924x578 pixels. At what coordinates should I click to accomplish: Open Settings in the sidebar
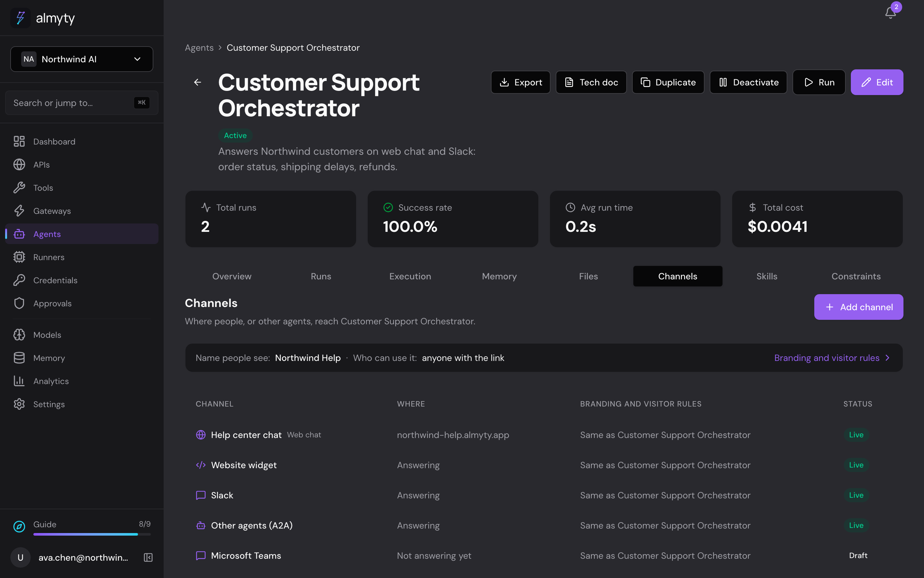click(x=82, y=404)
